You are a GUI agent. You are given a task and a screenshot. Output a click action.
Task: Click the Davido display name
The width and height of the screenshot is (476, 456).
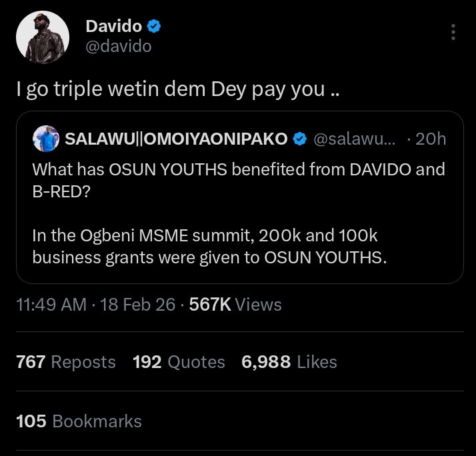tap(114, 27)
